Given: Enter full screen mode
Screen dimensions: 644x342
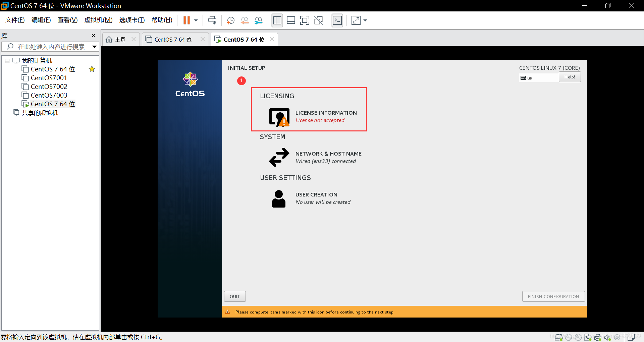Looking at the screenshot, I should tap(305, 20).
